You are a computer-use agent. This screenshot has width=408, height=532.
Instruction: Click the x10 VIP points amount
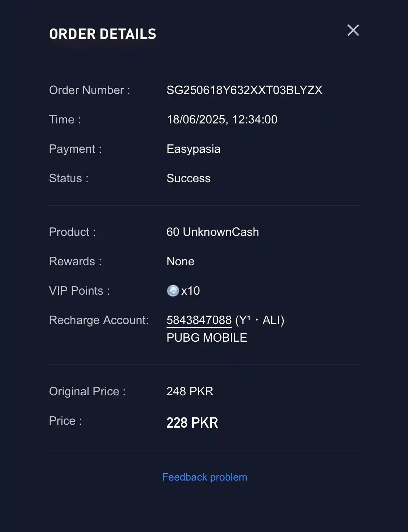pos(190,291)
